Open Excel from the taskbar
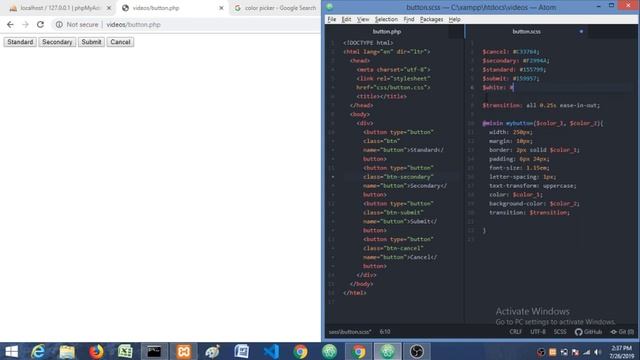 (125, 351)
